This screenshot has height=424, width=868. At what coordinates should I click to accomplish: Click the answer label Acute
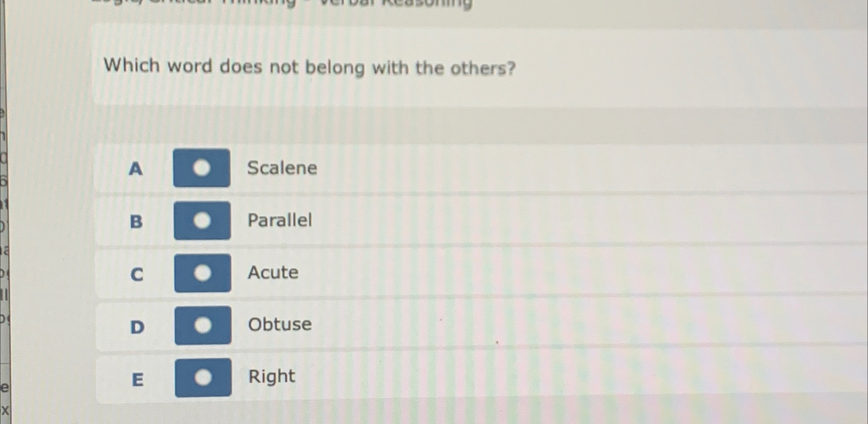coord(272,273)
